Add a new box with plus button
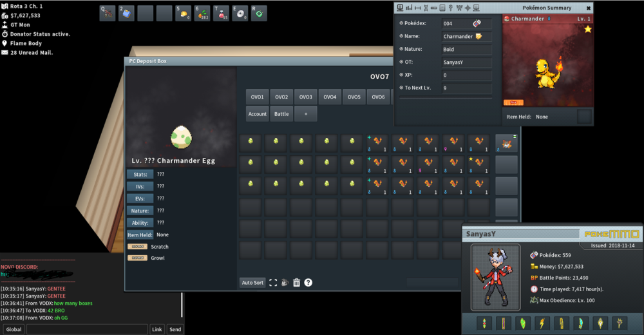 coord(305,114)
